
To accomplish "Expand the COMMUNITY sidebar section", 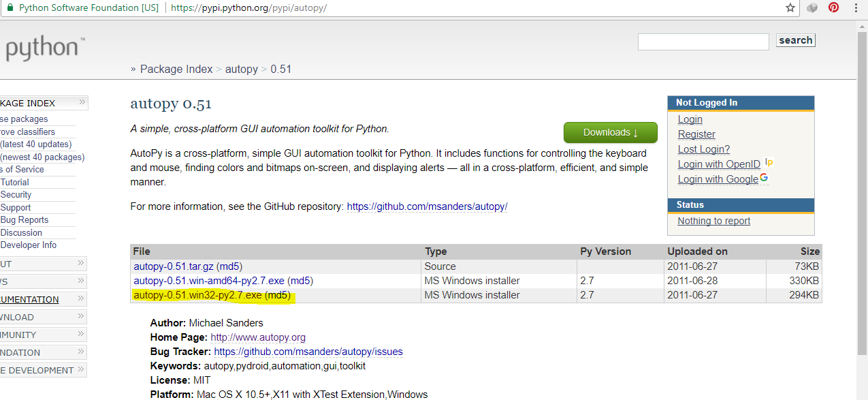I will pos(81,334).
